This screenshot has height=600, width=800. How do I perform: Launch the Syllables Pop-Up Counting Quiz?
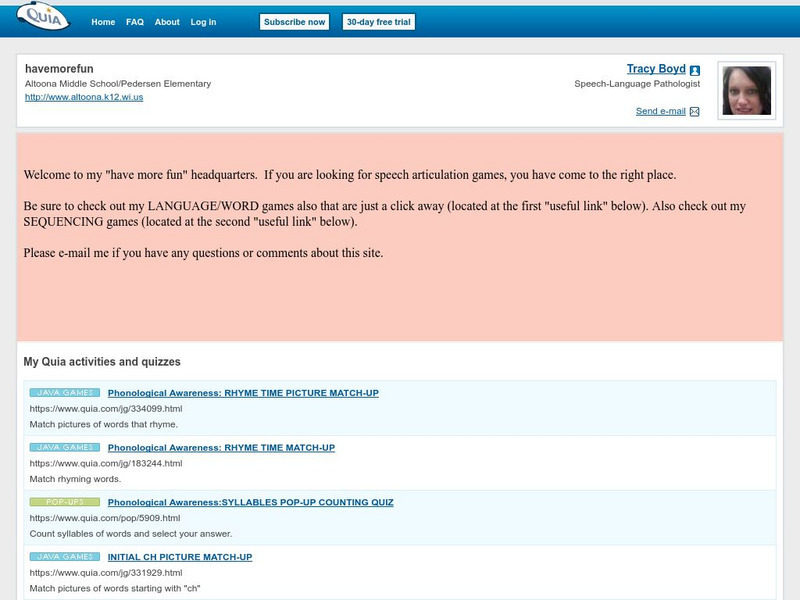point(250,502)
